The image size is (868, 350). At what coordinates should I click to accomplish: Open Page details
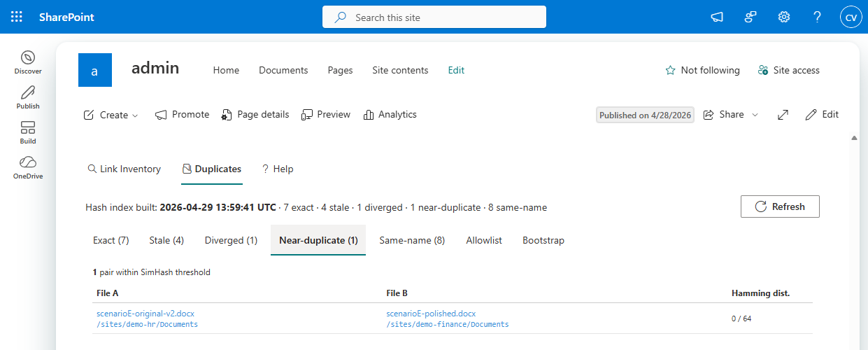[255, 114]
